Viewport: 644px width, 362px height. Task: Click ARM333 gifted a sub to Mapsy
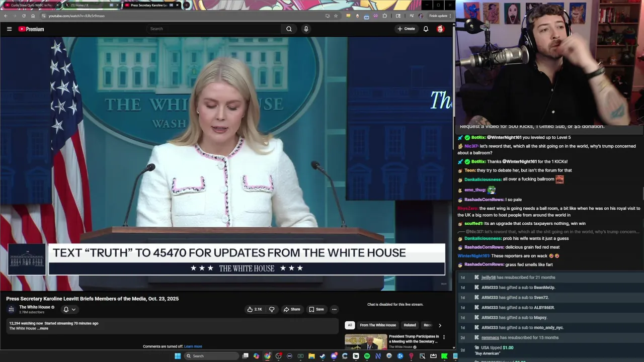pos(514,318)
